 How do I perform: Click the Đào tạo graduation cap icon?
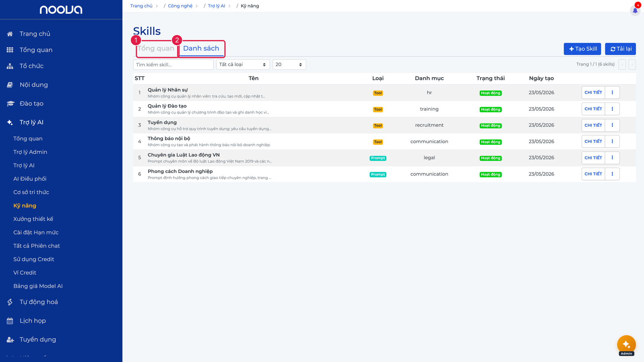pyautogui.click(x=10, y=103)
